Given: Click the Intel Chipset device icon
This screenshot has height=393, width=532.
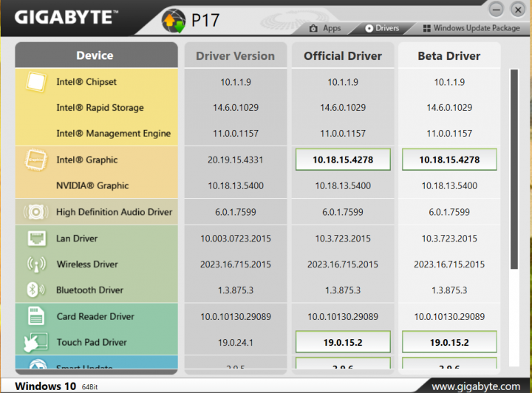Looking at the screenshot, I should 35,82.
